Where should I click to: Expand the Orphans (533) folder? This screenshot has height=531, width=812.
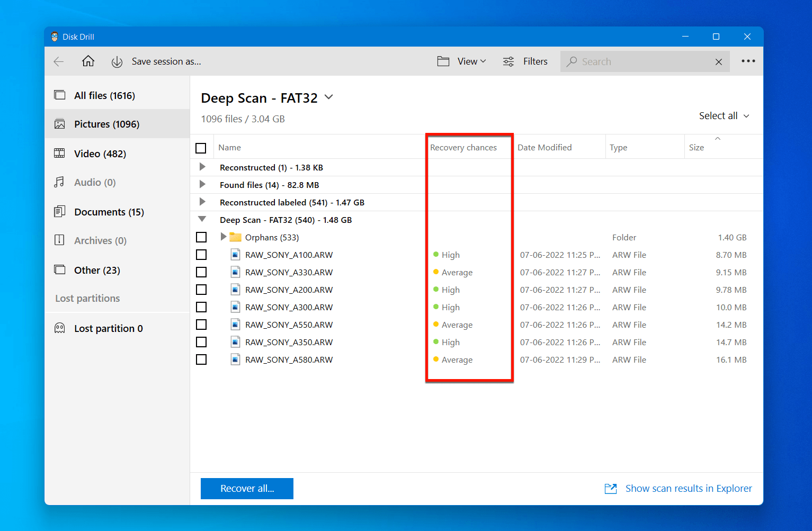[224, 237]
